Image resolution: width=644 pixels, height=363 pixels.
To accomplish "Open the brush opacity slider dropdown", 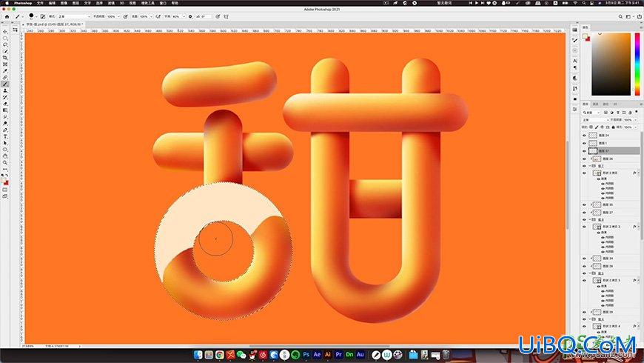I will (118, 16).
